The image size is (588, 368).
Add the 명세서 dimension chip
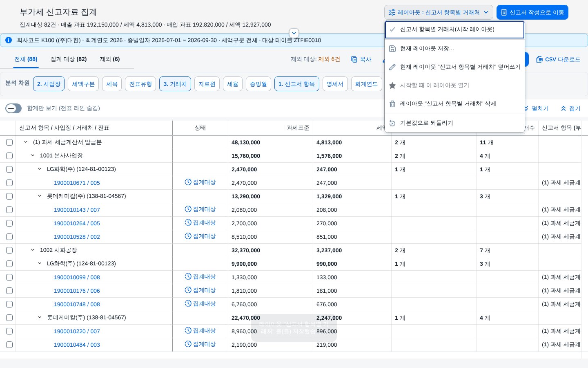(335, 84)
